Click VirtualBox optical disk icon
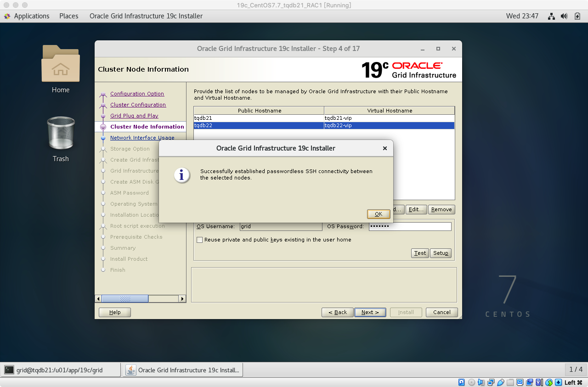Viewport: 588px width, 387px height. tap(471, 382)
